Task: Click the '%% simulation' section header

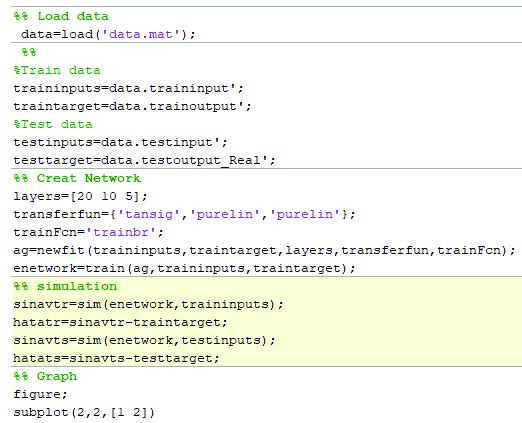Action: point(65,286)
